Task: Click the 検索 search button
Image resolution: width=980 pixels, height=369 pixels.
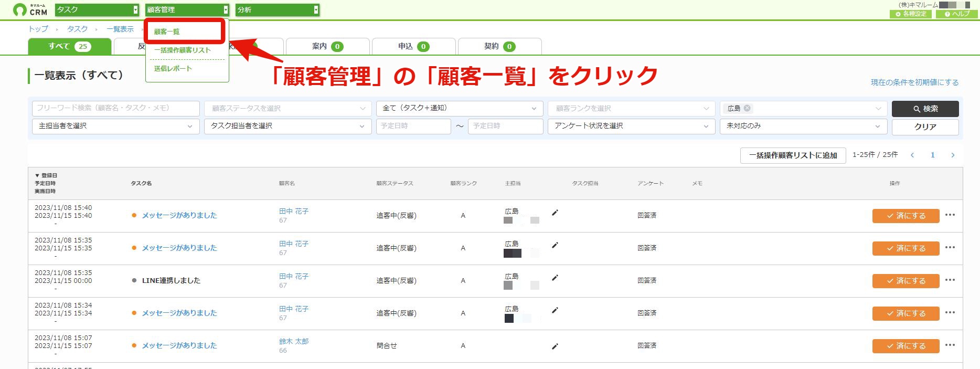Action: (925, 109)
